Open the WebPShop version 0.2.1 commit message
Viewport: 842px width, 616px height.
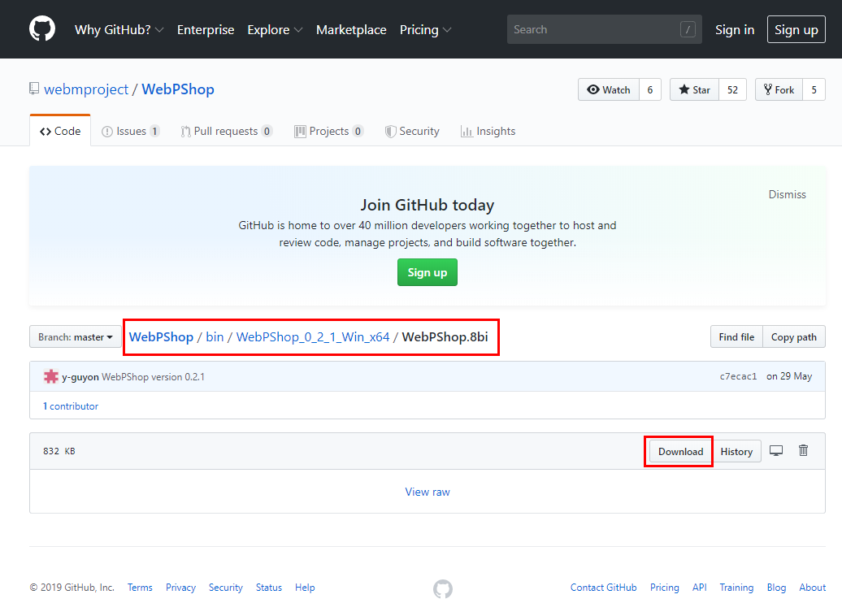153,377
